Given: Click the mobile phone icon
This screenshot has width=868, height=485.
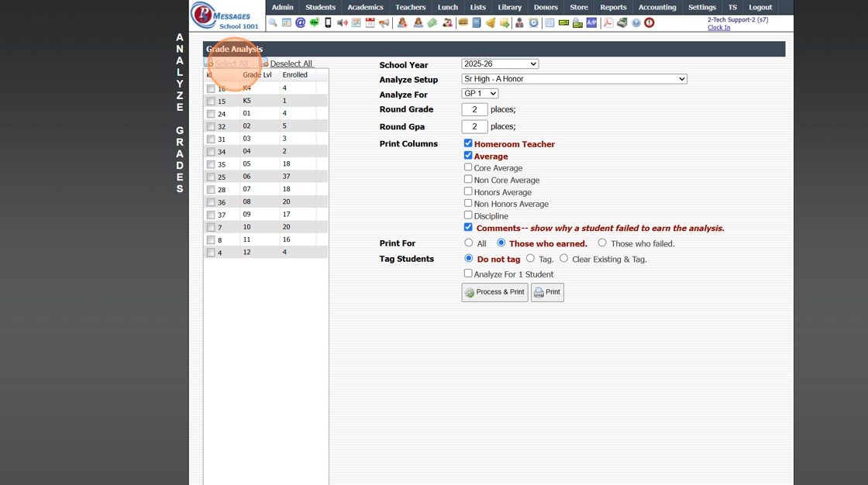Looking at the screenshot, I should coord(328,22).
